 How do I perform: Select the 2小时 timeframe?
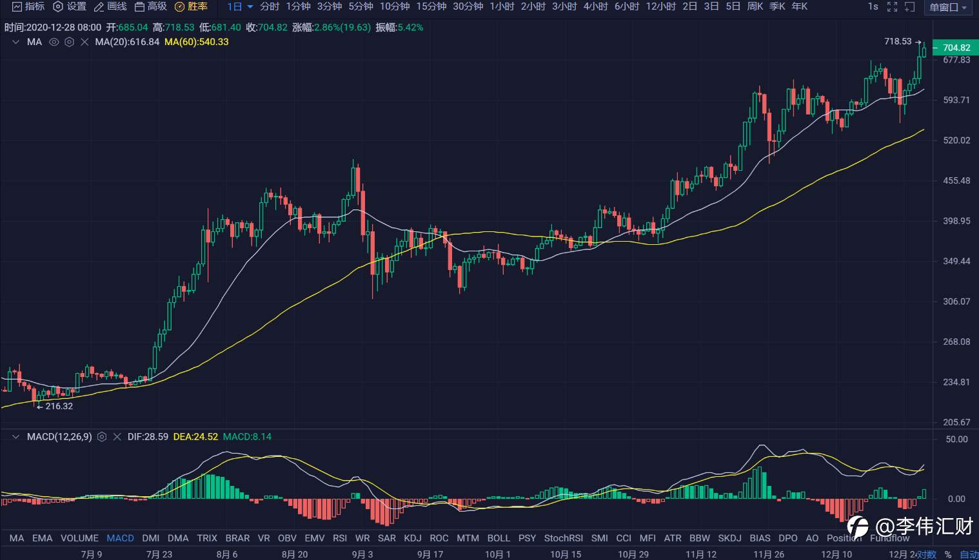[533, 6]
